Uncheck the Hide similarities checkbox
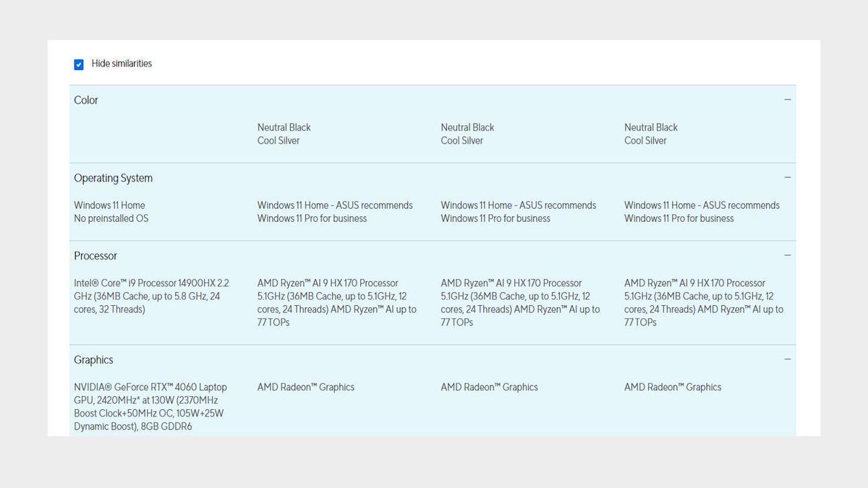 click(x=79, y=64)
